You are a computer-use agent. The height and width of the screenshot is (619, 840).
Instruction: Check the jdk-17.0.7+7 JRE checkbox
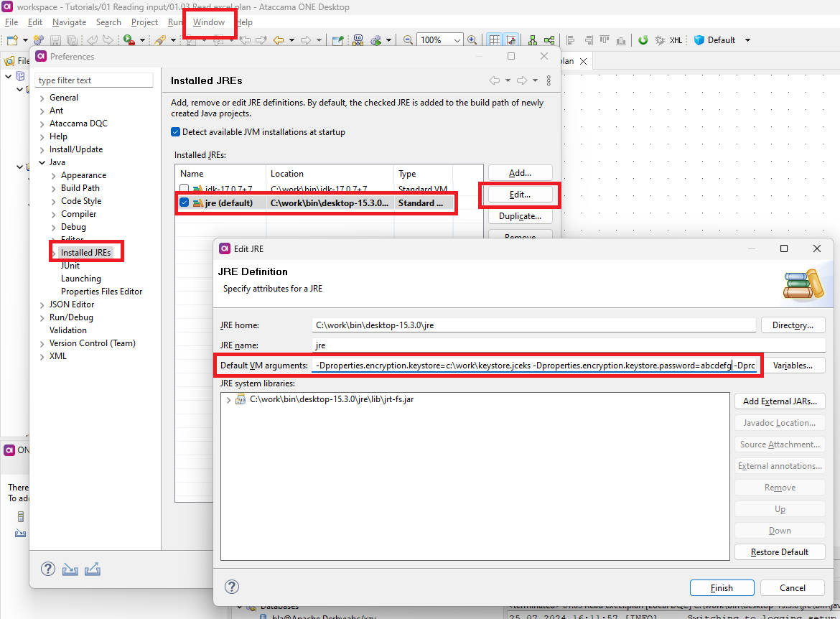185,189
